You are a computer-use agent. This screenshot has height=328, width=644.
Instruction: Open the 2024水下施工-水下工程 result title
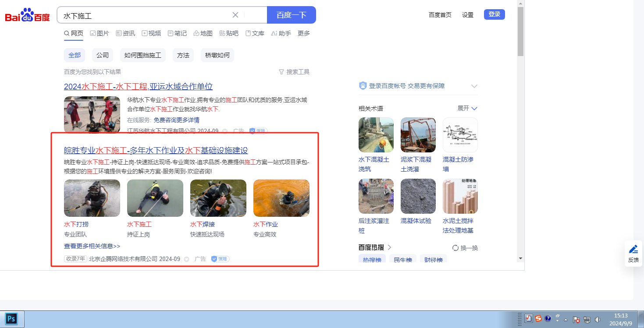pos(139,86)
